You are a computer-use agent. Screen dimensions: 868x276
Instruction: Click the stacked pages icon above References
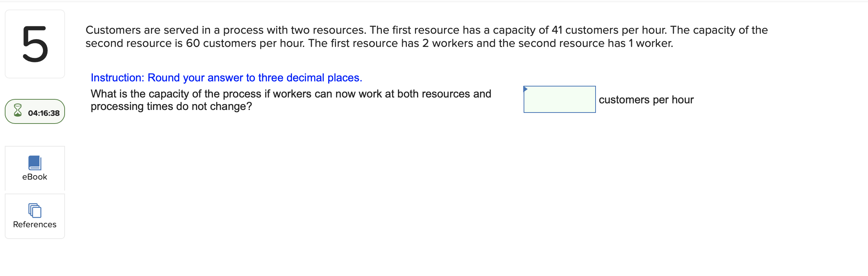tap(34, 211)
